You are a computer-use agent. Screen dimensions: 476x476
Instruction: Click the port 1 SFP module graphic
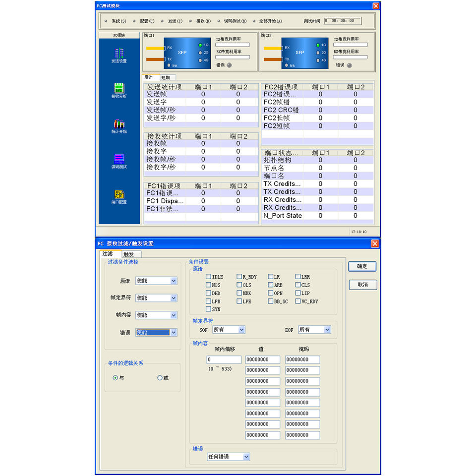click(187, 53)
